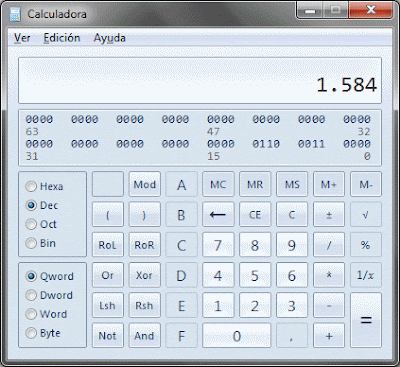Click the digit 0 key

(237, 335)
